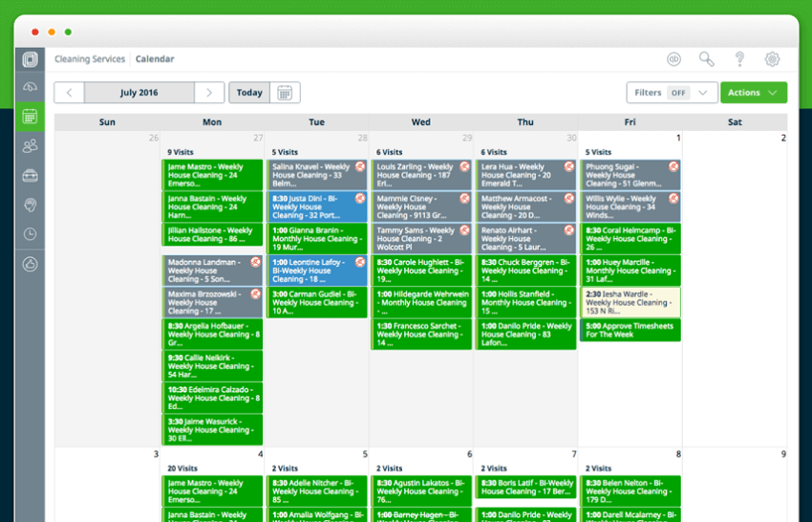Open 8:30 Boris Latif visit
The height and width of the screenshot is (522, 812).
coord(526,488)
